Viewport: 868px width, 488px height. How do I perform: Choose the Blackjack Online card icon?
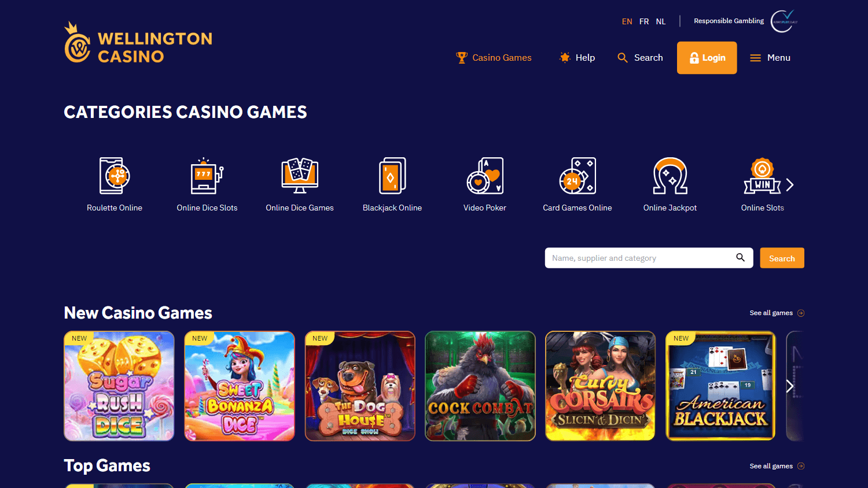click(x=392, y=176)
